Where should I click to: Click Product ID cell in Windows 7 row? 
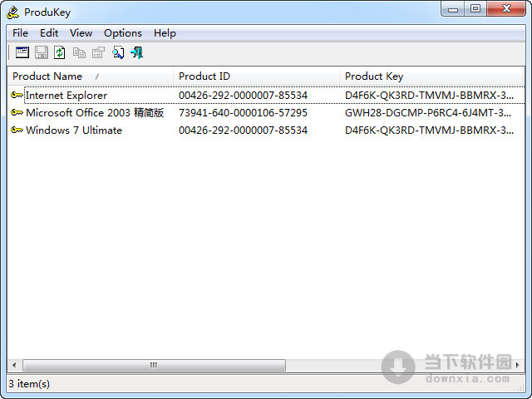(x=243, y=130)
